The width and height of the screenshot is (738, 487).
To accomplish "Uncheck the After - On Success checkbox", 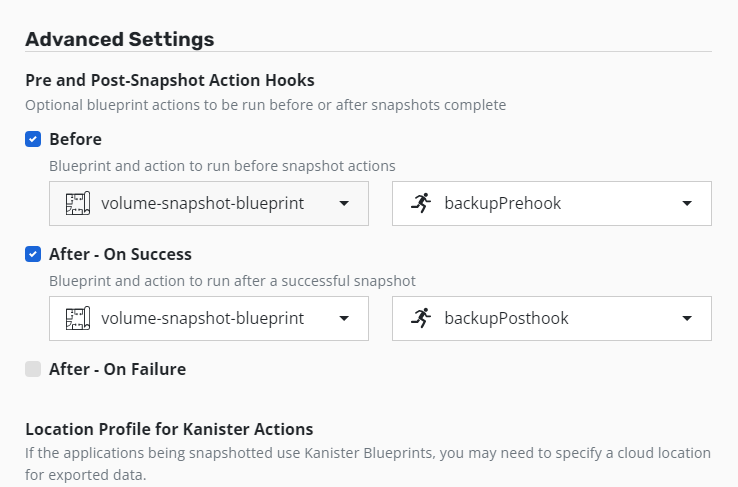I will point(33,254).
